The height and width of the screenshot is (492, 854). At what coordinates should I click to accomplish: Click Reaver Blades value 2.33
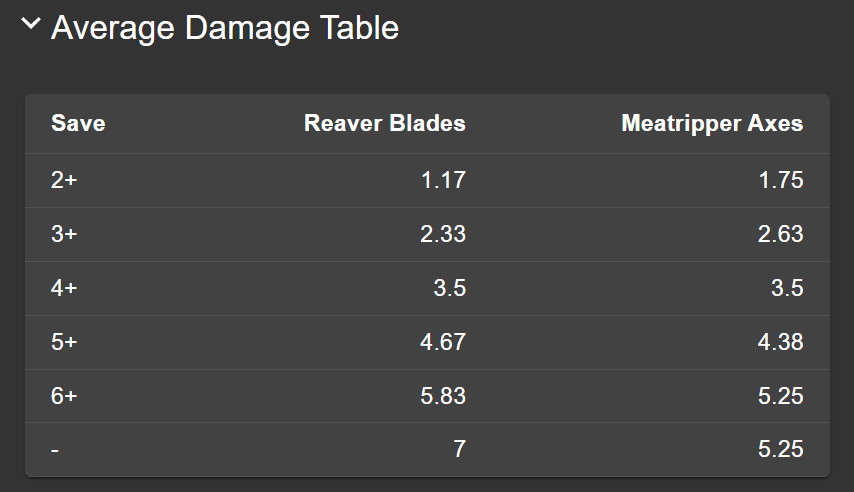(x=442, y=235)
